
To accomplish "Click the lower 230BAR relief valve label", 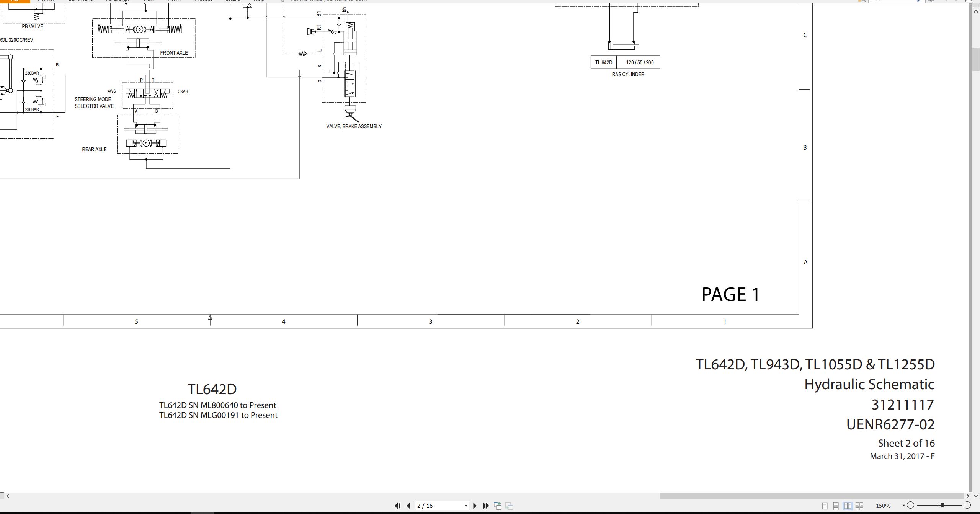I will coord(32,109).
